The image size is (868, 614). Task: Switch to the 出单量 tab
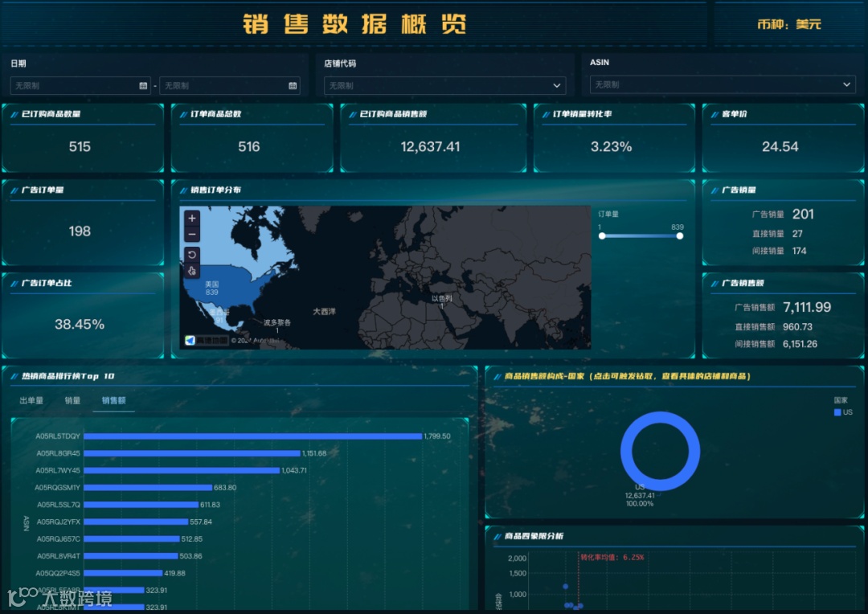click(x=31, y=399)
